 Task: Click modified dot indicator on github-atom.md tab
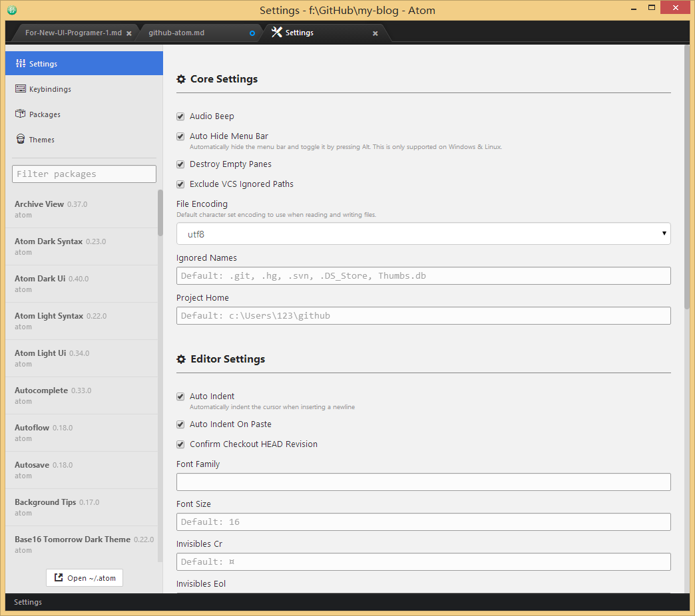(x=252, y=33)
